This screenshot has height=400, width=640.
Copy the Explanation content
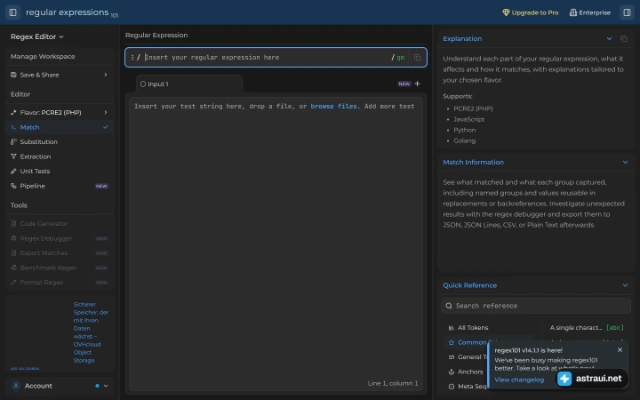tap(624, 39)
